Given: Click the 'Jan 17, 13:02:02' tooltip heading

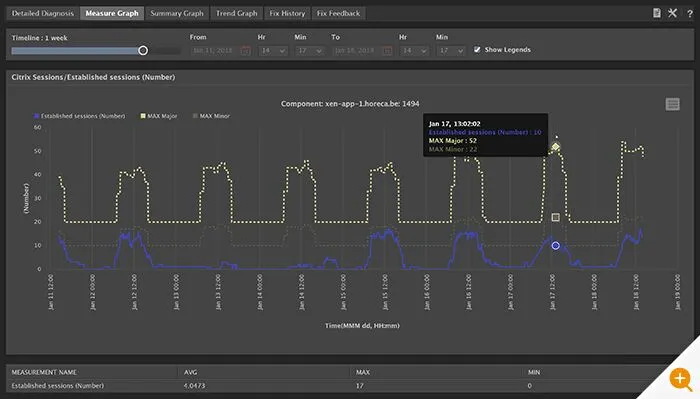Looking at the screenshot, I should tap(454, 124).
